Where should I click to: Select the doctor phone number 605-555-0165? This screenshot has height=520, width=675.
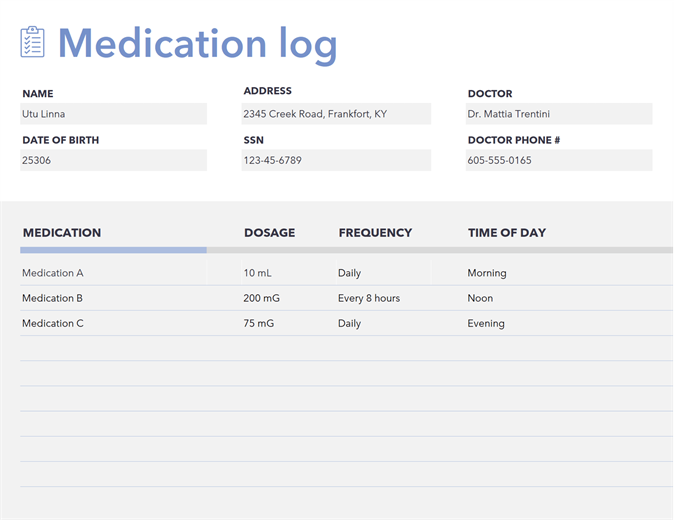click(558, 160)
